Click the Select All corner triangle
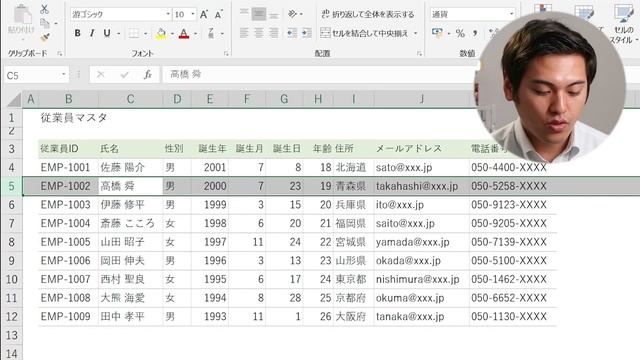The width and height of the screenshot is (640, 360). pyautogui.click(x=13, y=99)
